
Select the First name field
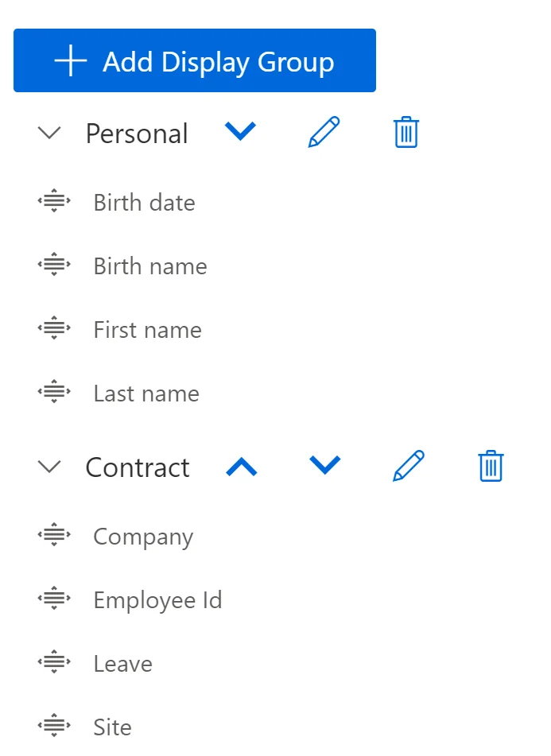coord(147,329)
